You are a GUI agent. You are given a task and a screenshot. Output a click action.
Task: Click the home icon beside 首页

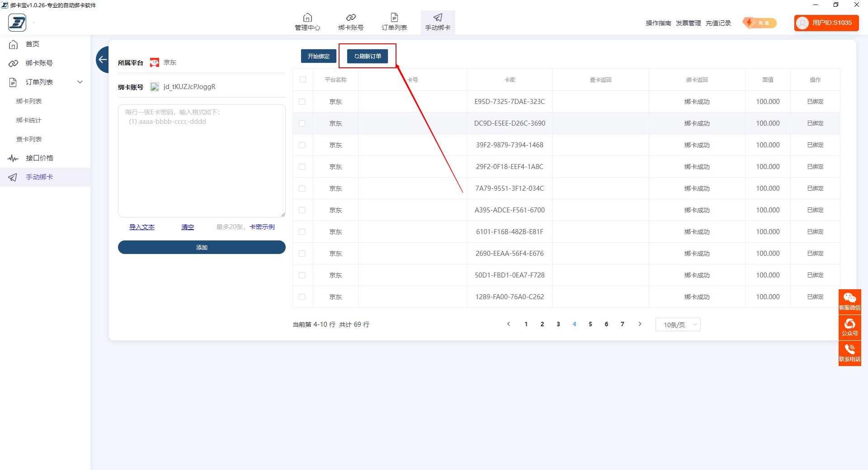point(14,44)
